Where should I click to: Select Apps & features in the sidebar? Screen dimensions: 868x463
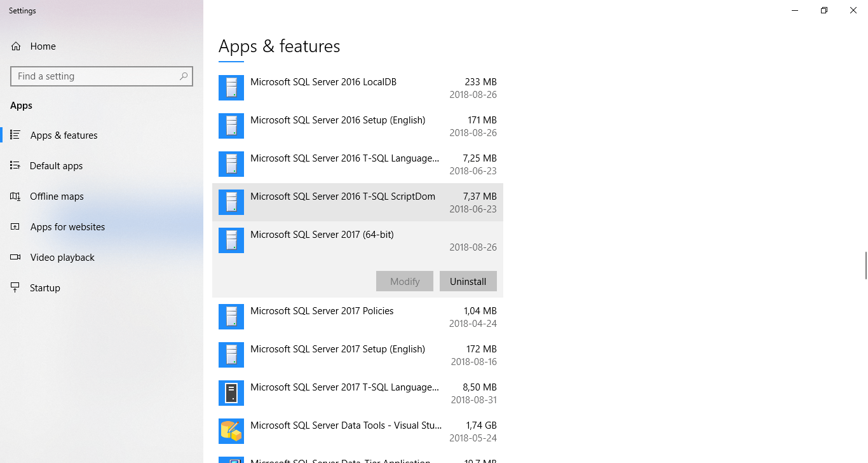(63, 135)
